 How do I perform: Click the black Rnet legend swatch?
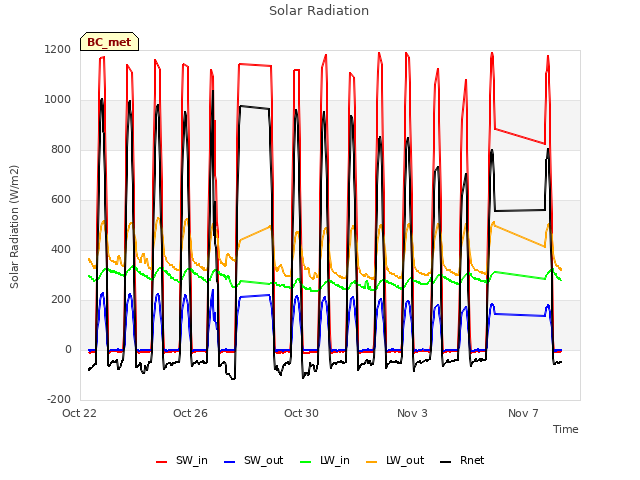tap(446, 462)
